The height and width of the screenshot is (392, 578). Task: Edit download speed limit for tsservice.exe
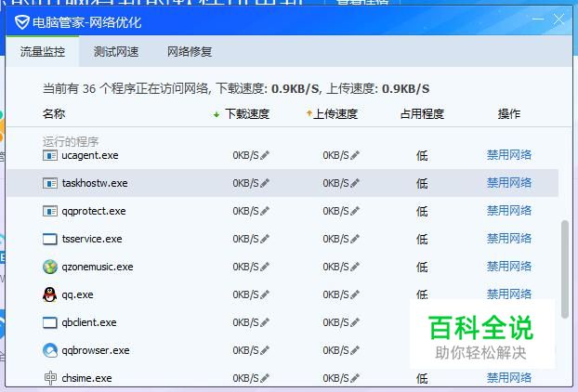click(265, 239)
